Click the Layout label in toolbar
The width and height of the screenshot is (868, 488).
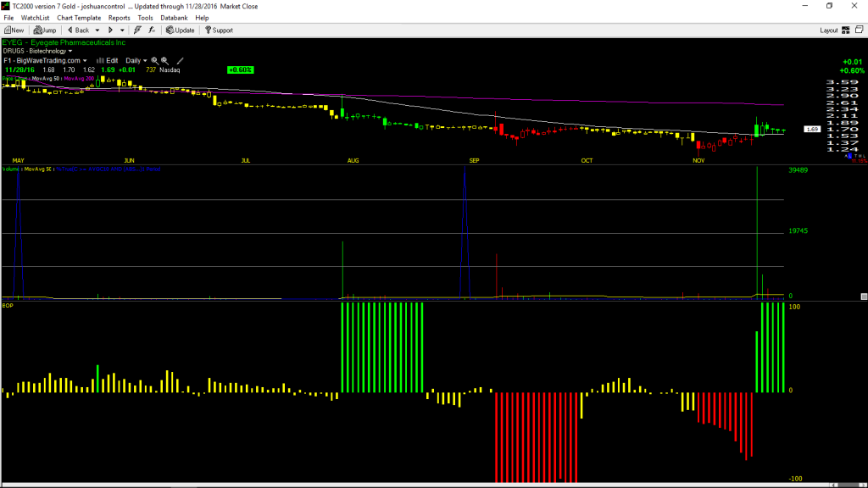(x=829, y=30)
